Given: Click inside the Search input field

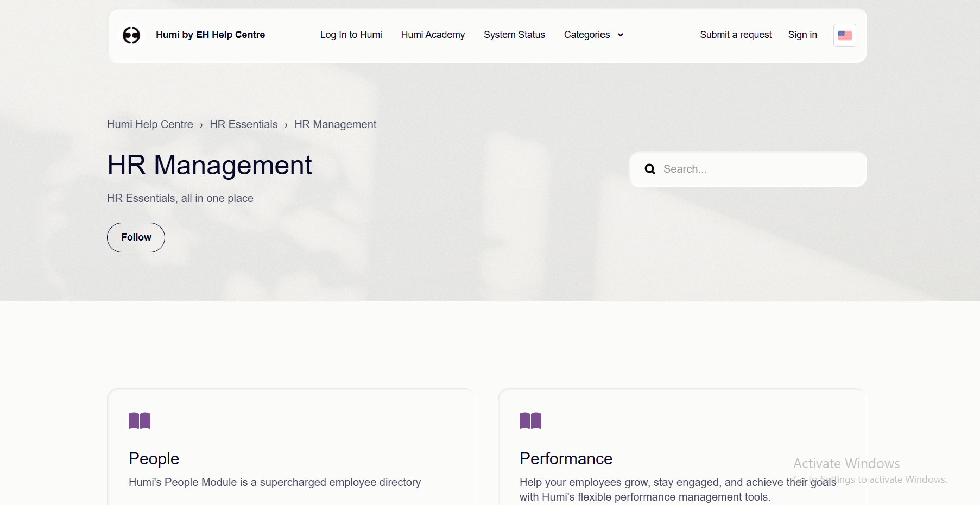Looking at the screenshot, I should coord(749,169).
